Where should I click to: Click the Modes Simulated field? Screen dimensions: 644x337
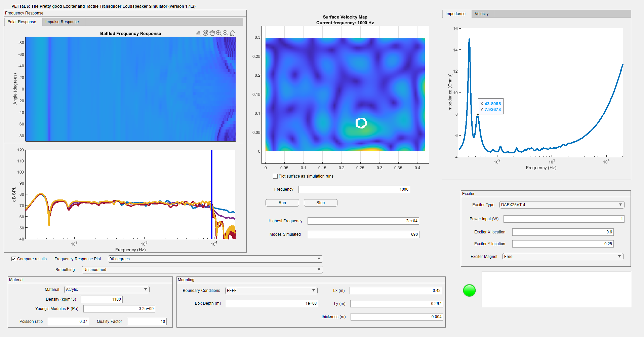364,234
